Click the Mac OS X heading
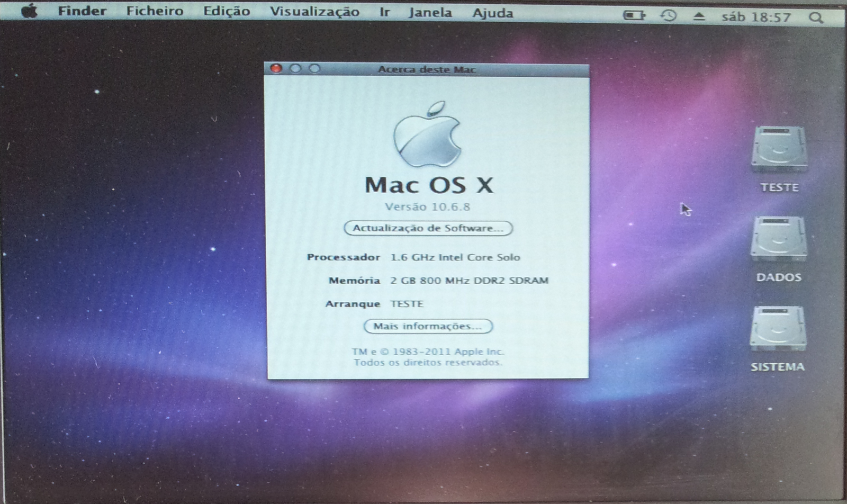Image resolution: width=847 pixels, height=504 pixels. pos(429,185)
